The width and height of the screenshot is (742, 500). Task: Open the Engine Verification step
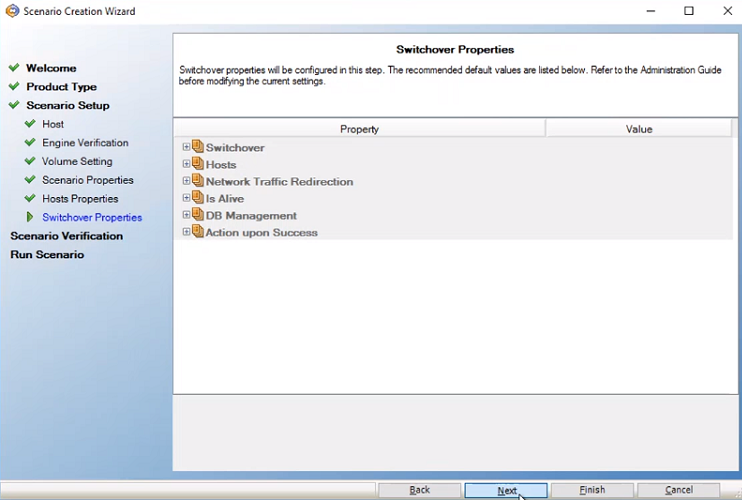85,143
